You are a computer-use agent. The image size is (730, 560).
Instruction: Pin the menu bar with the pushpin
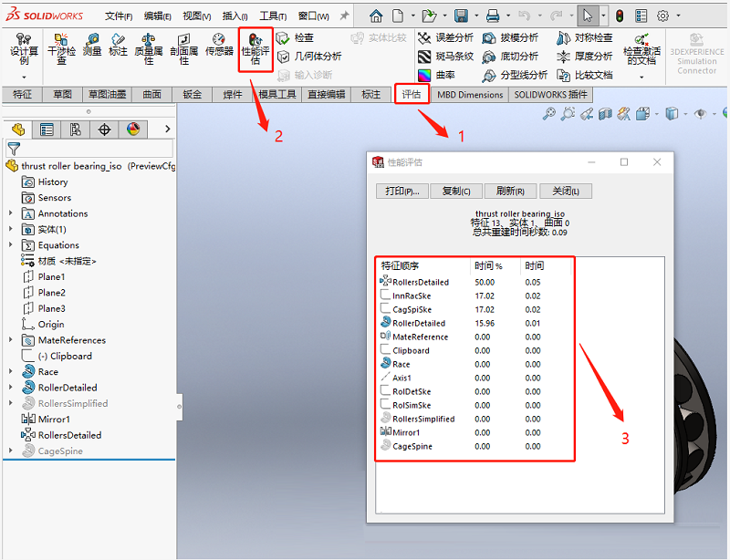point(344,16)
